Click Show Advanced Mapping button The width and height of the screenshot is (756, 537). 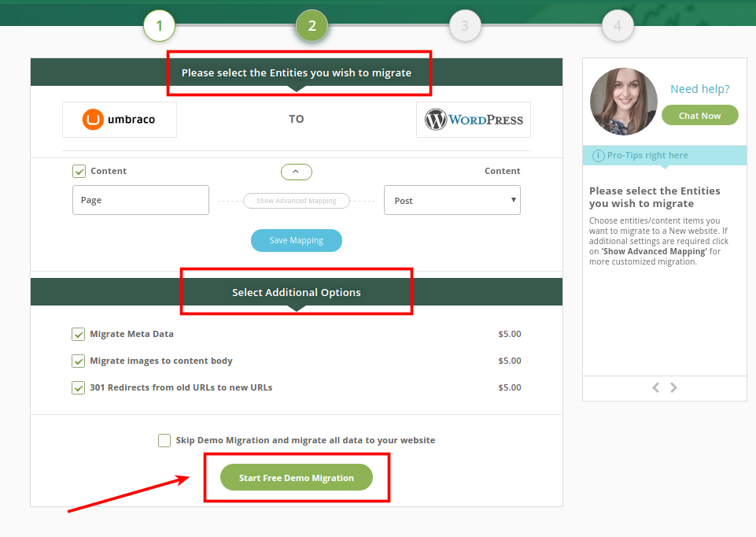coord(297,201)
